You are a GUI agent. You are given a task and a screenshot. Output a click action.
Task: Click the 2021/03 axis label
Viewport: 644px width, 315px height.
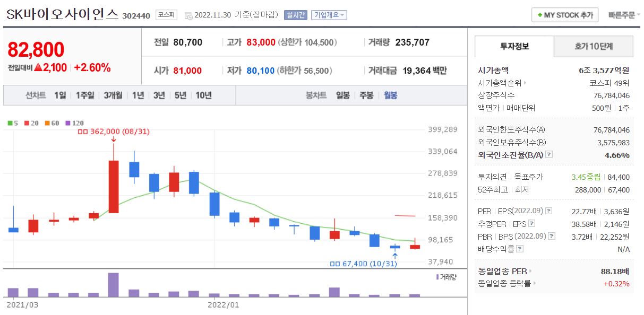[x=22, y=305]
